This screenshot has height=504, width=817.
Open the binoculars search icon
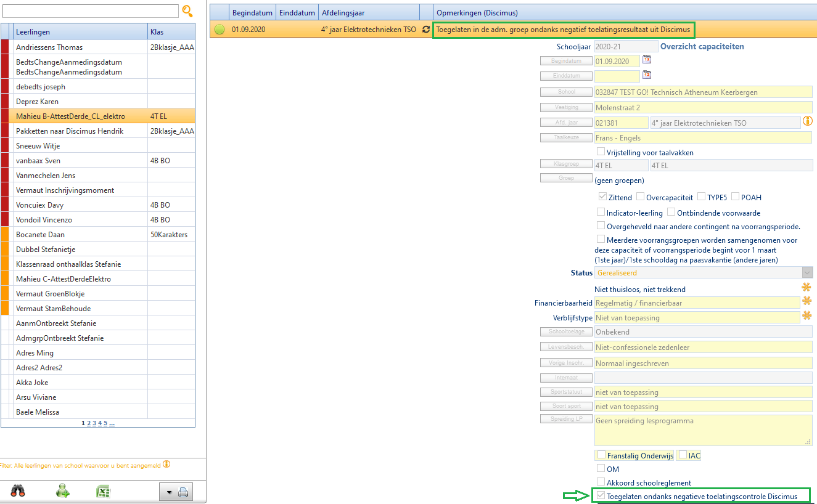tap(18, 491)
